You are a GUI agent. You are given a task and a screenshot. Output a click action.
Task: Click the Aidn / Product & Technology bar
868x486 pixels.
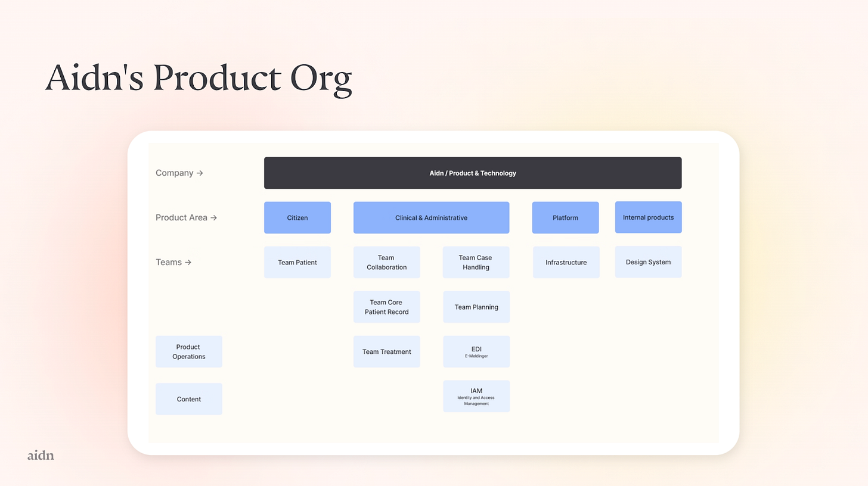pos(473,173)
